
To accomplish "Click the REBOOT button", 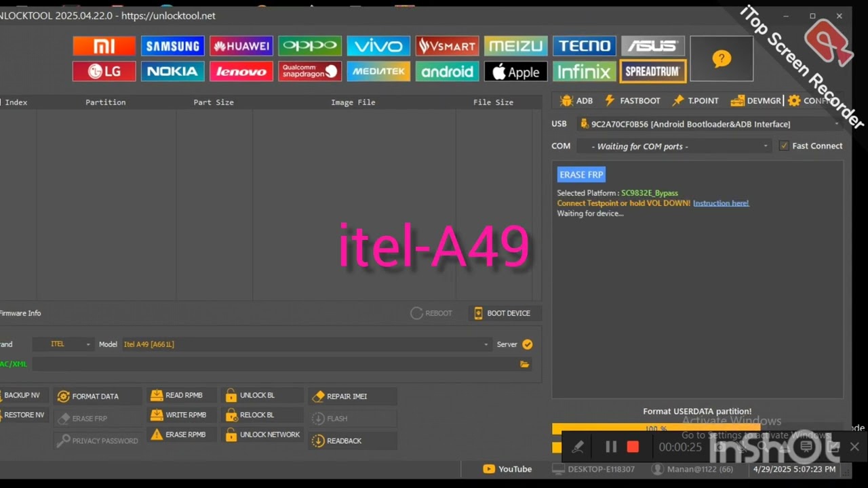I will point(431,313).
